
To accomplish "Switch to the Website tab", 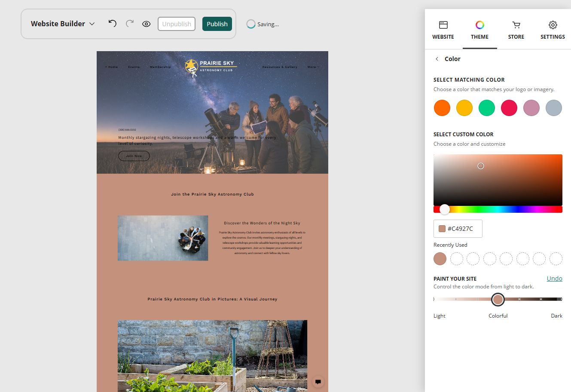I will (x=443, y=30).
